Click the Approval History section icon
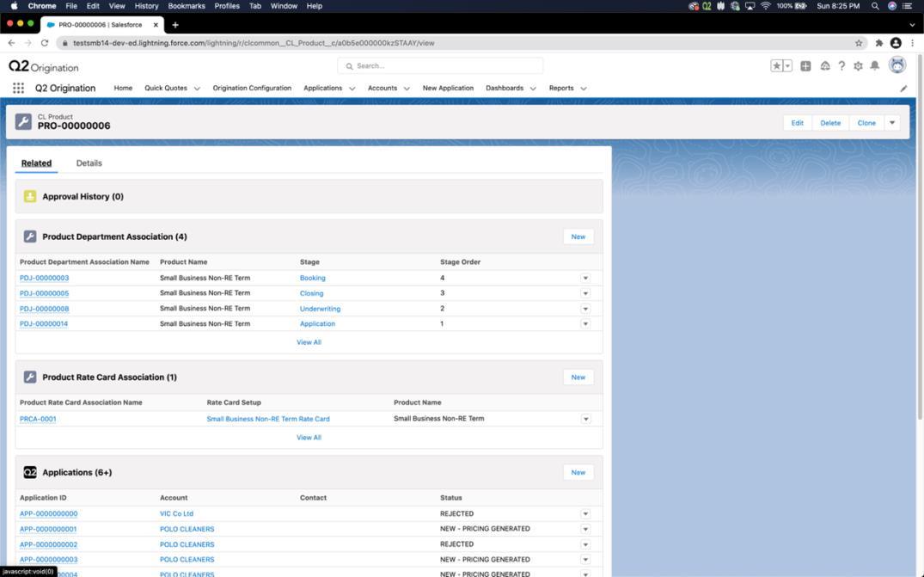Screen dimensions: 924x577 coord(30,196)
